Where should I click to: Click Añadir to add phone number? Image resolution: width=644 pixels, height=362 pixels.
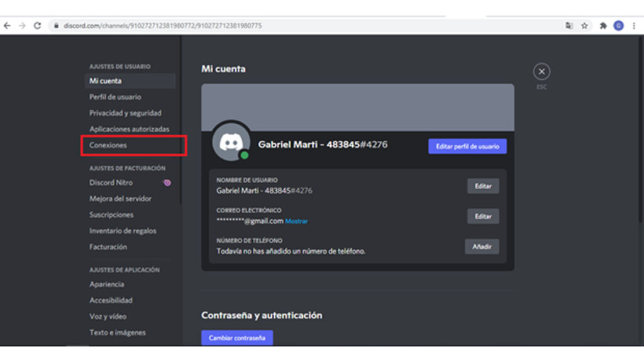pos(482,246)
